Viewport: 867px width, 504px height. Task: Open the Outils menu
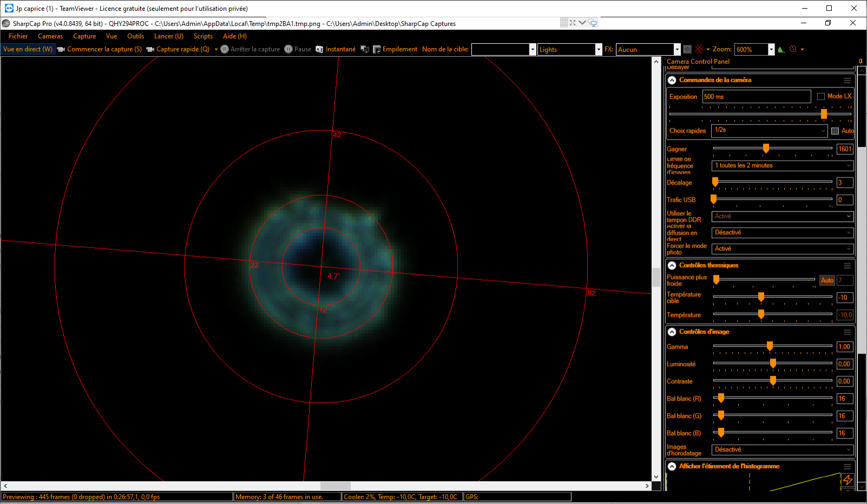[x=135, y=36]
